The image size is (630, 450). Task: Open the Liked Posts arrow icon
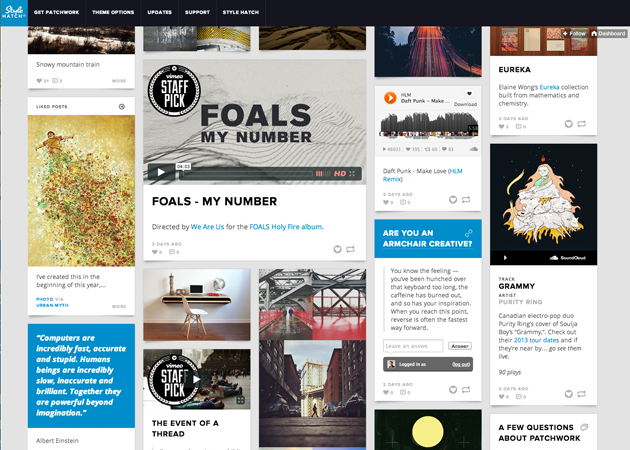122,106
